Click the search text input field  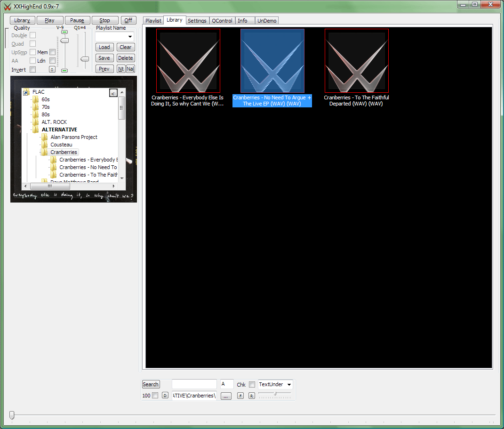click(194, 384)
